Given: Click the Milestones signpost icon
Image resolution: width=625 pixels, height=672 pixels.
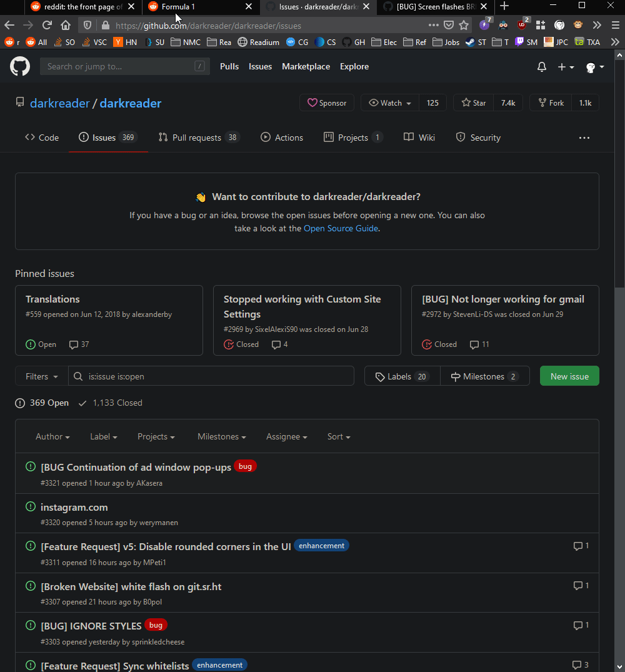Looking at the screenshot, I should [x=455, y=376].
